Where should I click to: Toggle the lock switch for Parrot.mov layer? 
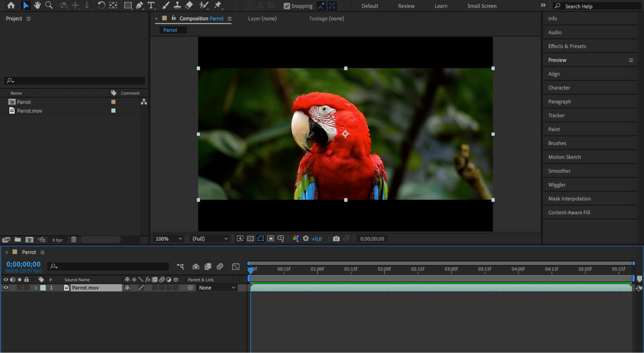(26, 288)
